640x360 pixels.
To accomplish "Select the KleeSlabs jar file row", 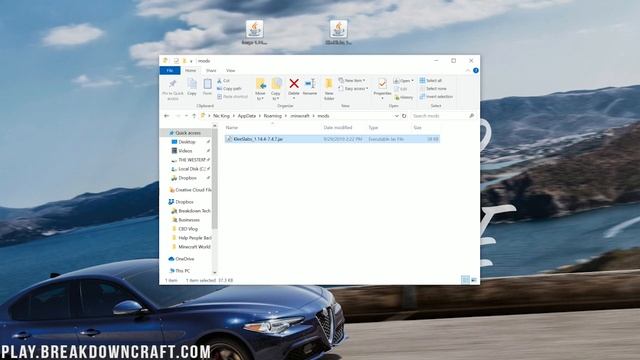I will pyautogui.click(x=332, y=139).
